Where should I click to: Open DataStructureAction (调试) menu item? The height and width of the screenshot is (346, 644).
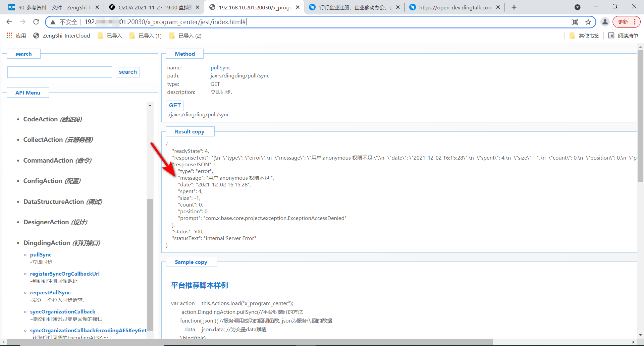point(63,202)
